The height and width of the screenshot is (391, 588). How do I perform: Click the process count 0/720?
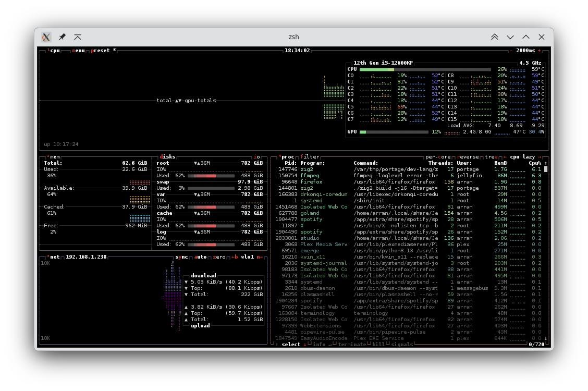(x=536, y=345)
